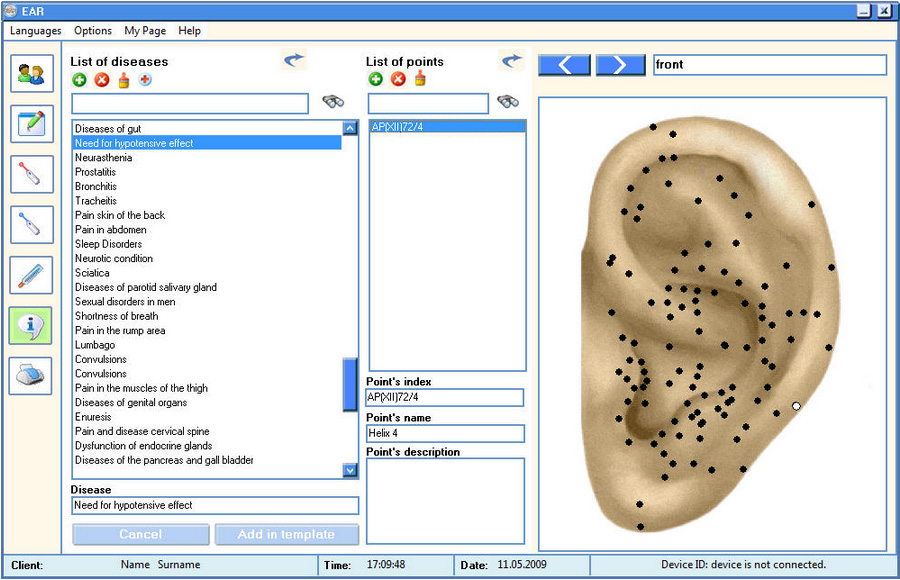Open the printer icon in sidebar
This screenshot has width=900, height=580.
30,376
